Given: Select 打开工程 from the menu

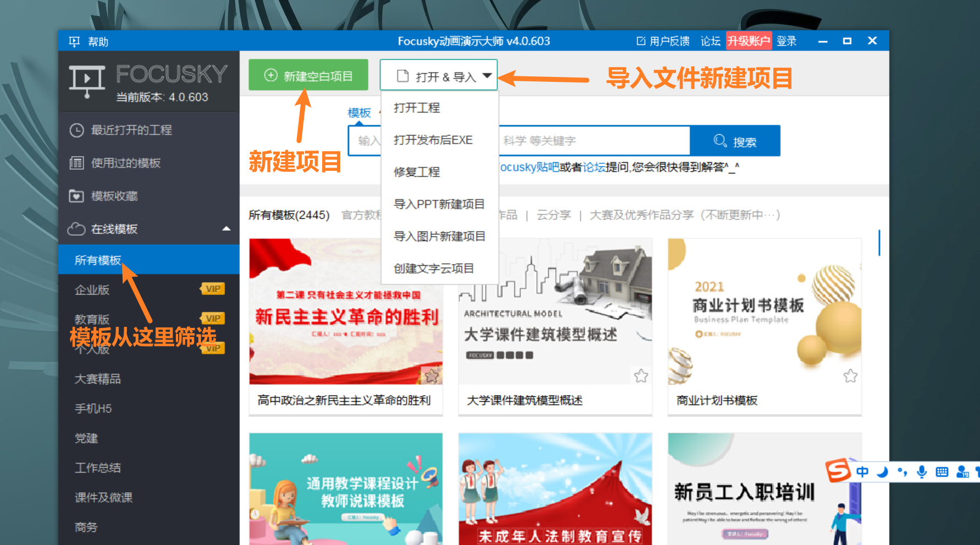Looking at the screenshot, I should coord(417,108).
